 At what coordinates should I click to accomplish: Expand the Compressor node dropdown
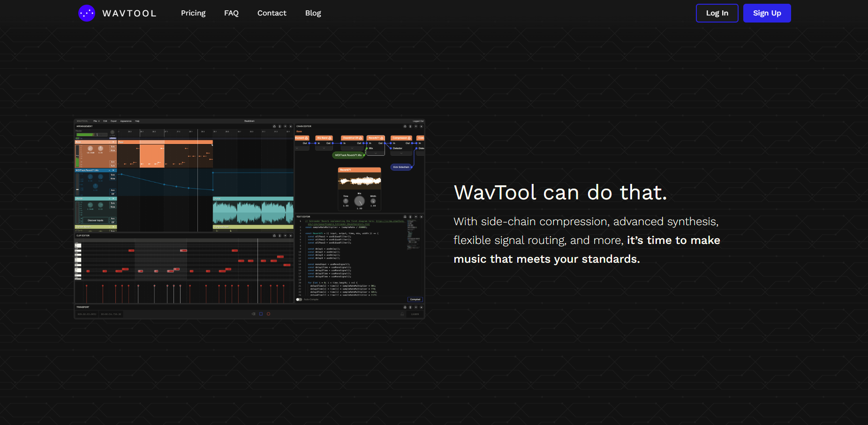point(401,153)
